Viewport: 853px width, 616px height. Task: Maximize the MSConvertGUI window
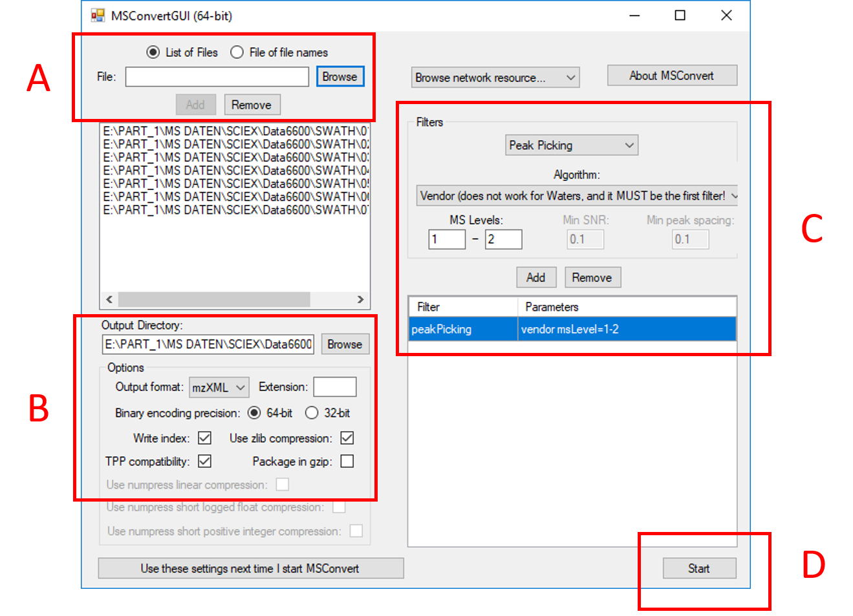coord(680,16)
